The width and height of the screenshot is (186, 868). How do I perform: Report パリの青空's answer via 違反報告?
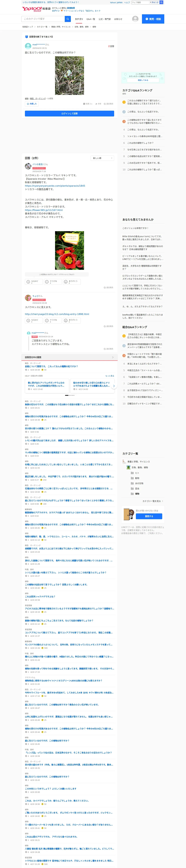[x=109, y=287]
